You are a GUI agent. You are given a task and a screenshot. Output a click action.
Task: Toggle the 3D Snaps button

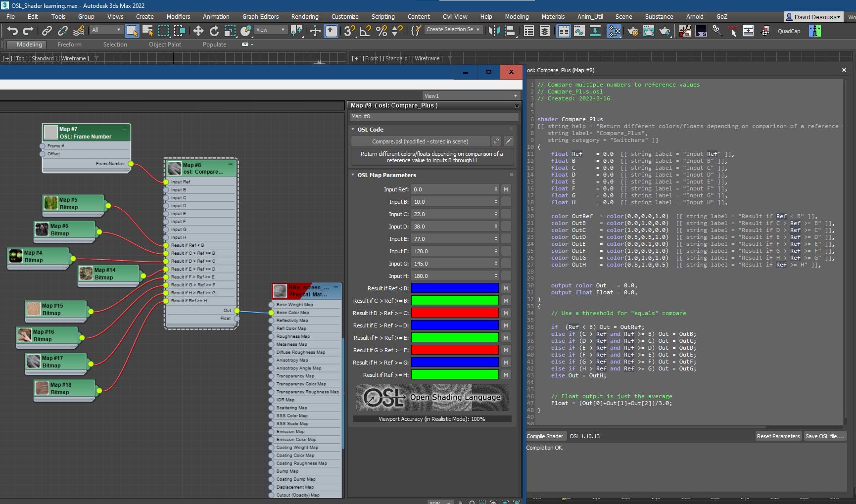pyautogui.click(x=349, y=31)
